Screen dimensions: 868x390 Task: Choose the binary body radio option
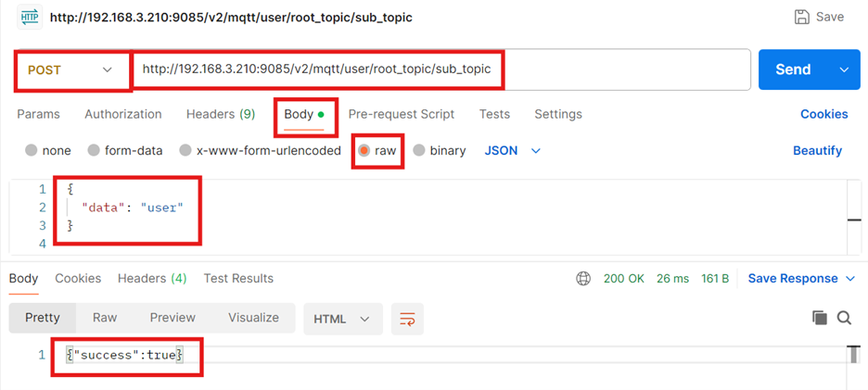tap(419, 150)
